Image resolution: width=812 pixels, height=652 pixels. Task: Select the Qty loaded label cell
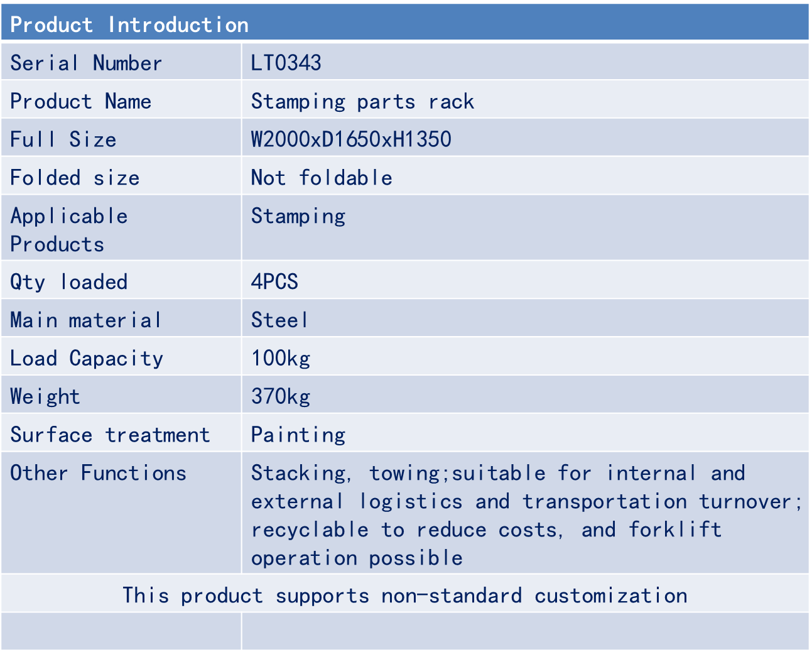[x=69, y=281]
